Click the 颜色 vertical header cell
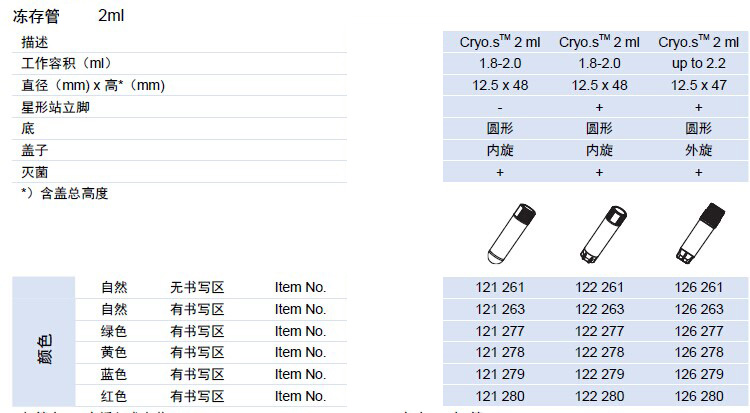The width and height of the screenshot is (750, 413). [45, 342]
